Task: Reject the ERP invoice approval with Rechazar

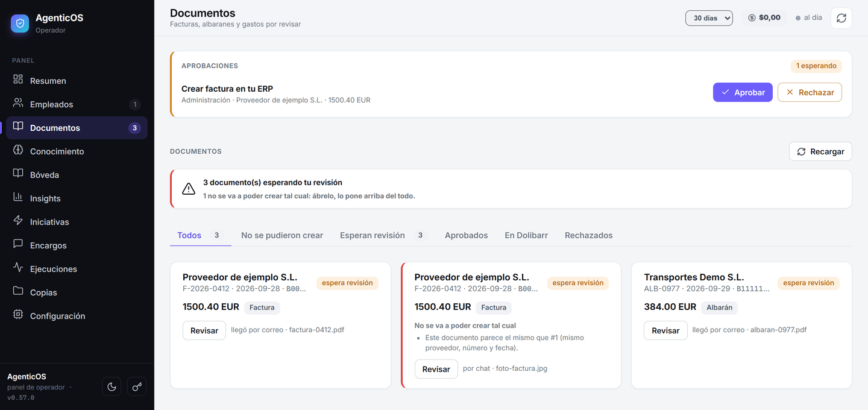Action: 810,92
